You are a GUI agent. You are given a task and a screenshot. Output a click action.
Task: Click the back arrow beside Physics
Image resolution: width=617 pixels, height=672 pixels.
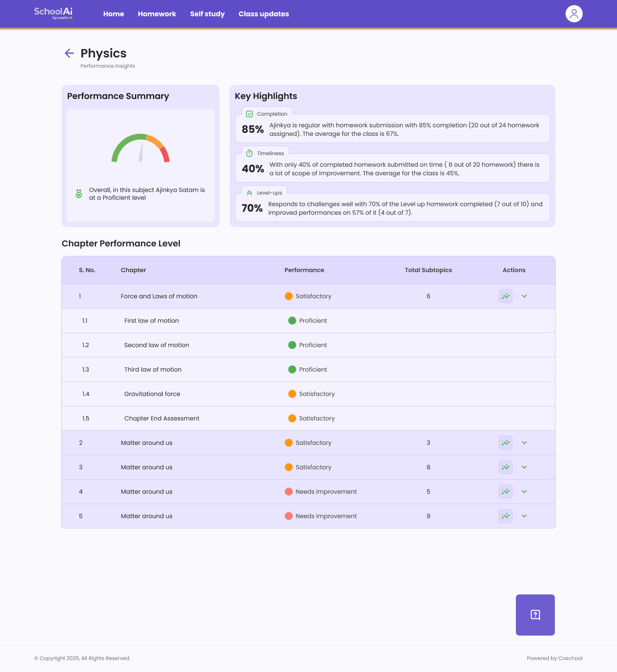pyautogui.click(x=69, y=53)
